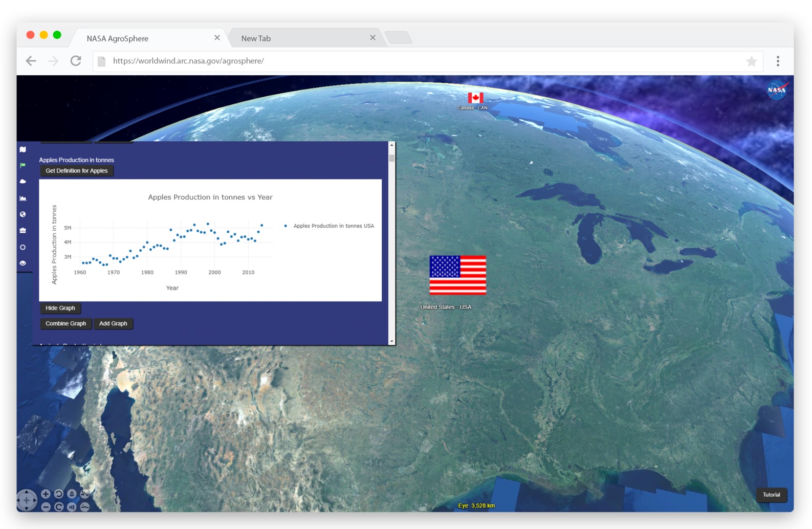Click the United States - USA label
Viewport: 812px width, 529px height.
coord(446,307)
